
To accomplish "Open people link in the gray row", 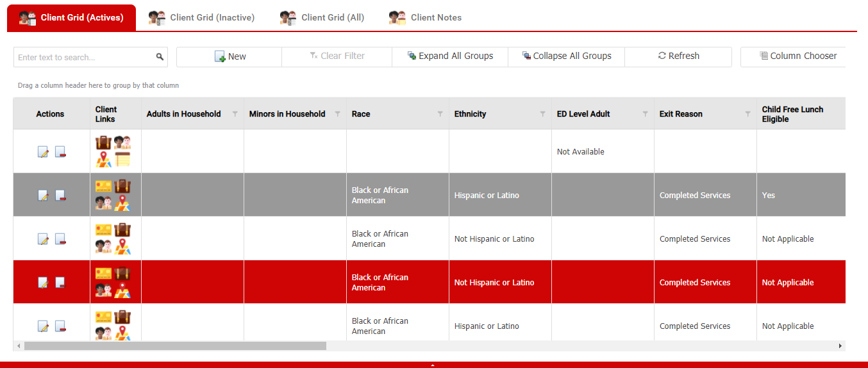I will pyautogui.click(x=104, y=203).
